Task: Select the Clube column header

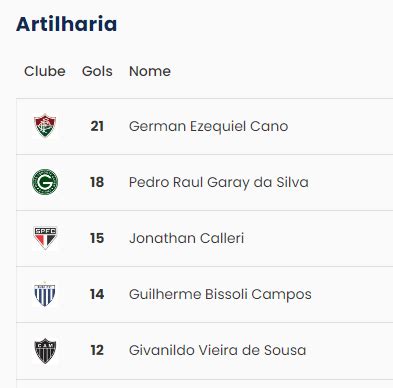Action: click(x=45, y=71)
